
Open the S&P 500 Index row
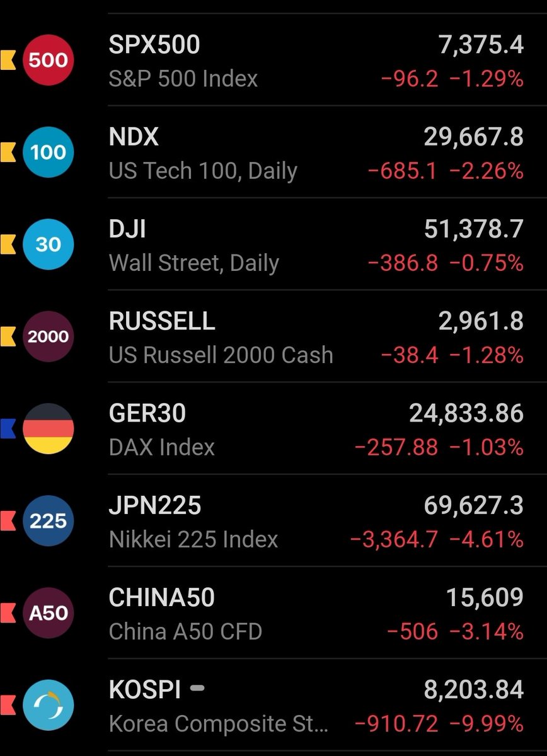[x=316, y=60]
